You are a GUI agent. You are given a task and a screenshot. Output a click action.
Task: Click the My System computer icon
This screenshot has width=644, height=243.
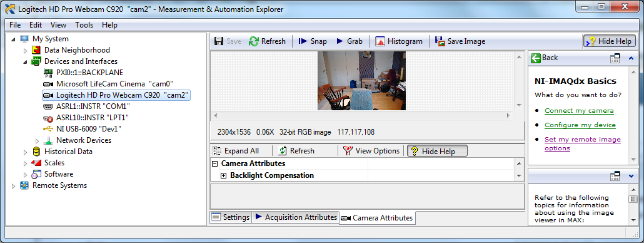pos(24,39)
